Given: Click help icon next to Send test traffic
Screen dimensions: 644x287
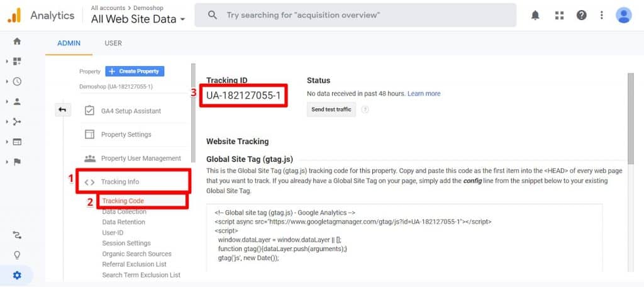Looking at the screenshot, I should pos(365,110).
